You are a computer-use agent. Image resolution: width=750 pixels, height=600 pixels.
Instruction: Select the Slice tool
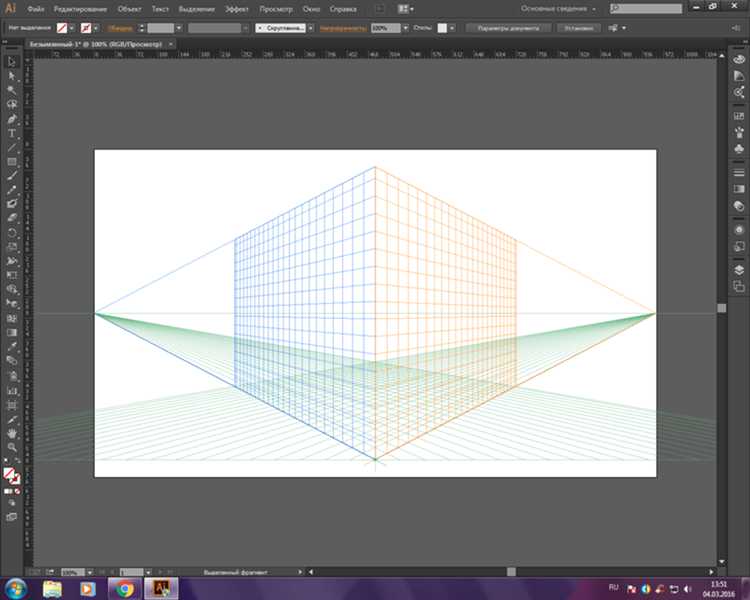[12, 420]
